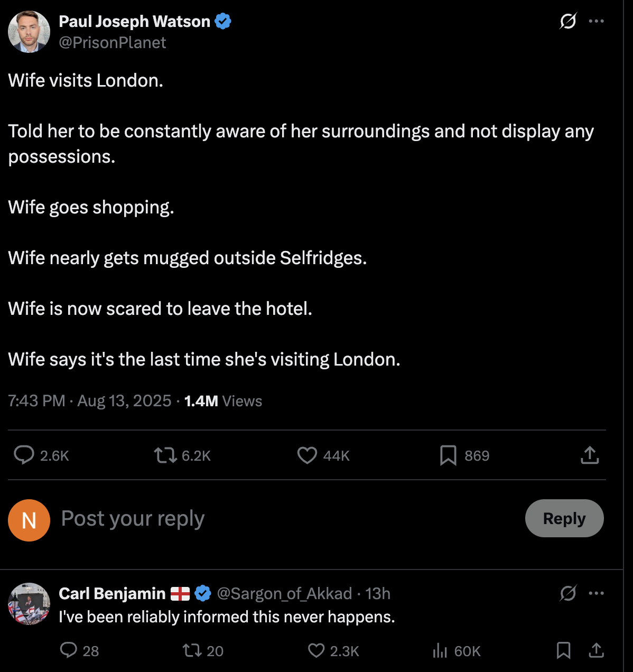The width and height of the screenshot is (633, 672).
Task: Open the more options menu on the main post
Action: [596, 21]
